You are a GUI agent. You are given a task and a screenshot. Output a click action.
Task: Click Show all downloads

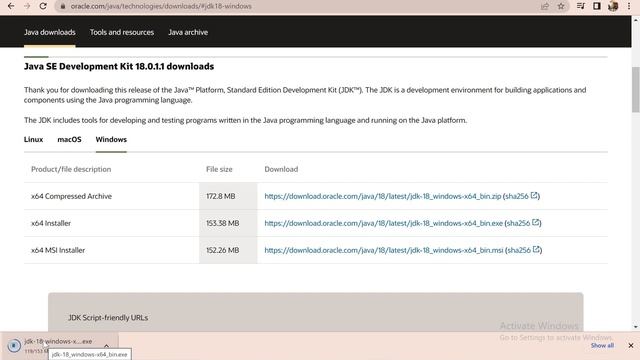point(602,346)
